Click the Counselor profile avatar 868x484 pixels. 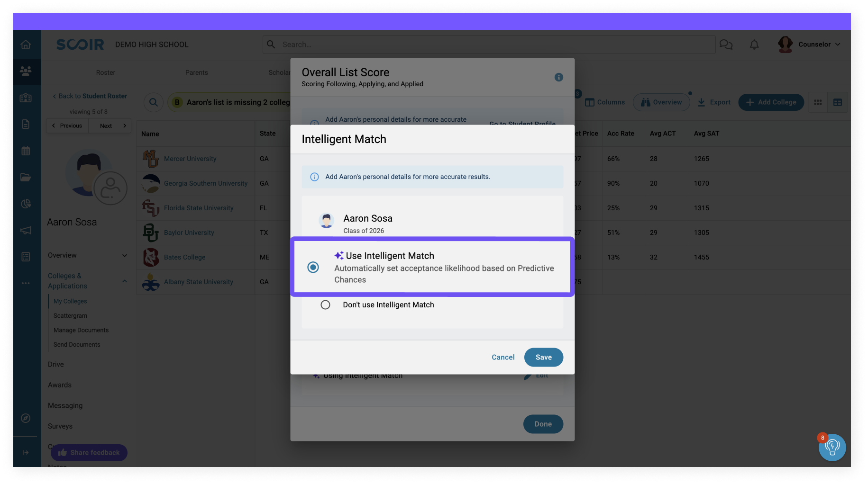coord(786,45)
